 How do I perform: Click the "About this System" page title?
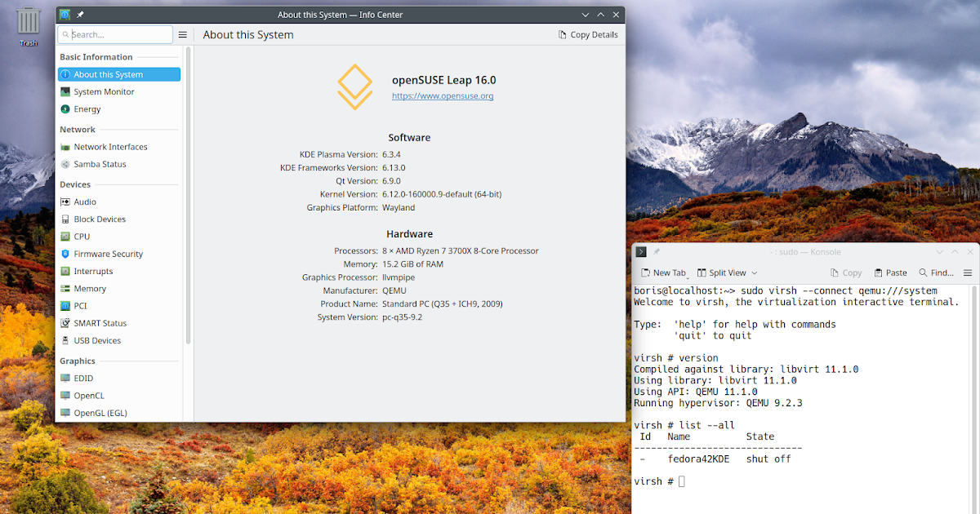point(248,35)
